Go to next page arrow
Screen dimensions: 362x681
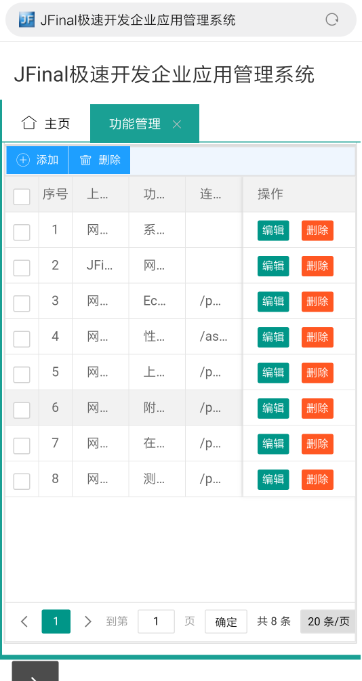[x=88, y=621]
